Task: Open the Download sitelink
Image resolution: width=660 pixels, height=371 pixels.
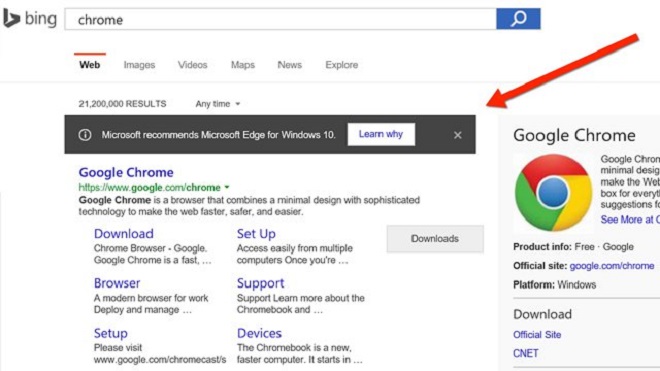Action: pyautogui.click(x=124, y=234)
